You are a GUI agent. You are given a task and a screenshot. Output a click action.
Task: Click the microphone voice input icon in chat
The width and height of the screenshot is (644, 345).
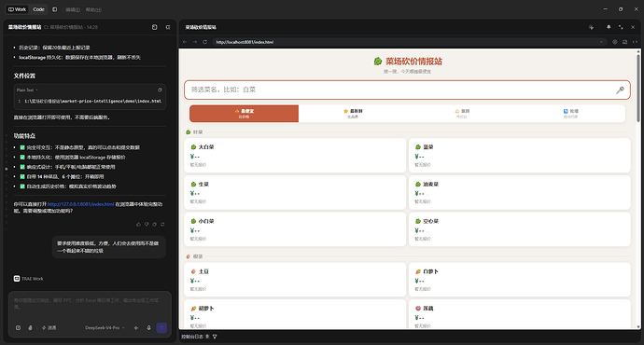tap(148, 328)
